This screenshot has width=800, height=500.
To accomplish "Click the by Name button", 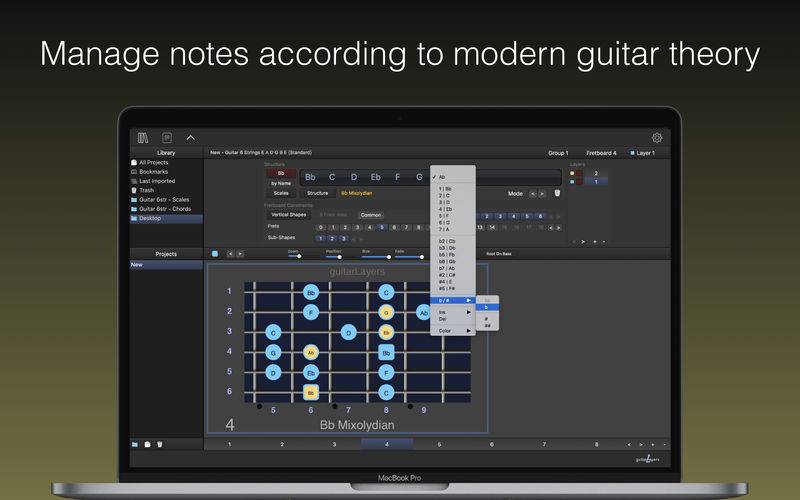I will coord(281,183).
